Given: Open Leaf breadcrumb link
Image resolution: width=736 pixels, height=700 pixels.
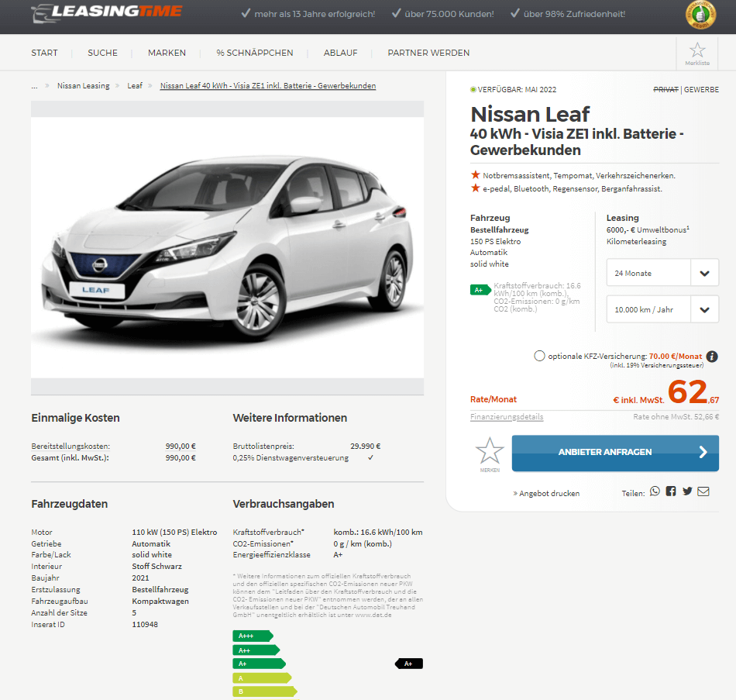Looking at the screenshot, I should (x=135, y=85).
